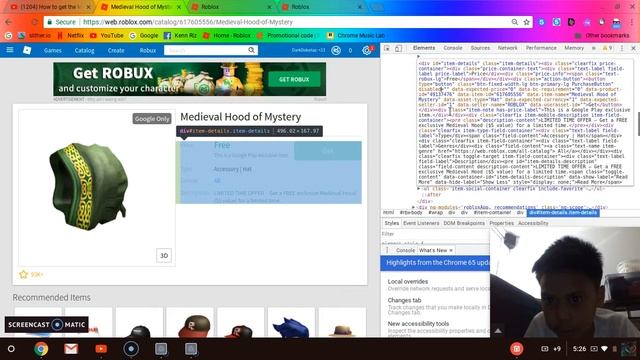This screenshot has height=360, width=640.
Task: Open the DevTools Network tab
Action: 507,48
